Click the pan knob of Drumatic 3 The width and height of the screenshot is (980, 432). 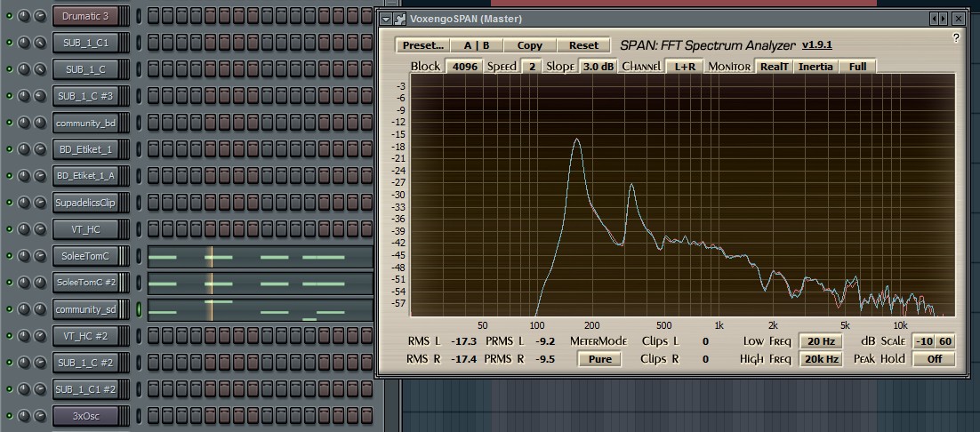point(24,16)
